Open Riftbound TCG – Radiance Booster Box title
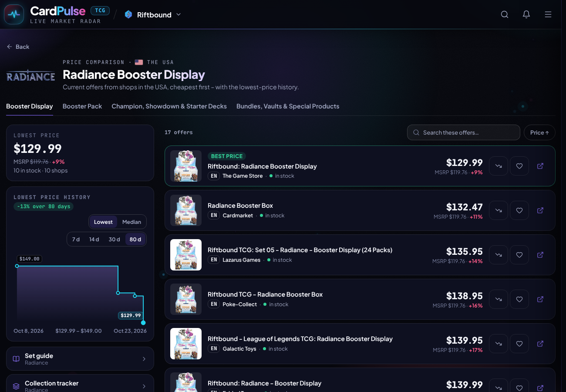This screenshot has width=566, height=392. (265, 294)
